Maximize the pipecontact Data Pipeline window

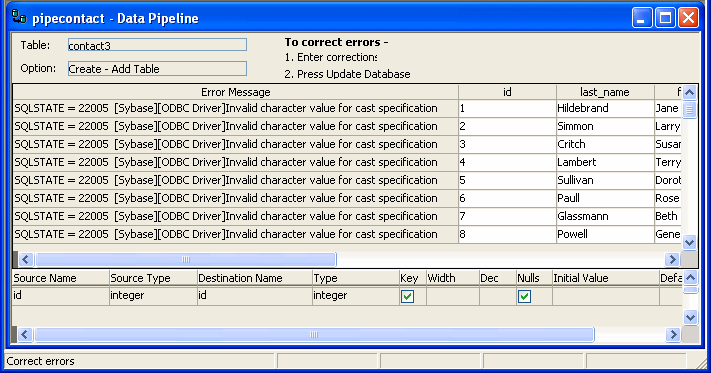click(x=665, y=18)
